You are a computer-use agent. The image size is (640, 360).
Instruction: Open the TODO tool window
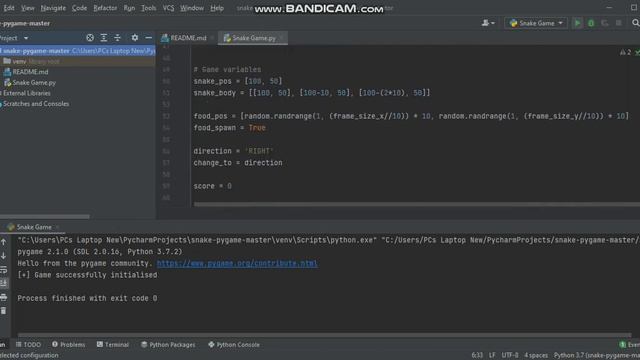coord(28,344)
